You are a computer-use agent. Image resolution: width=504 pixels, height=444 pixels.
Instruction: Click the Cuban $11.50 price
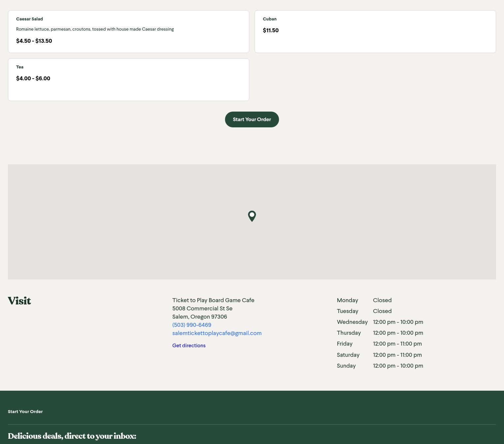tap(270, 30)
